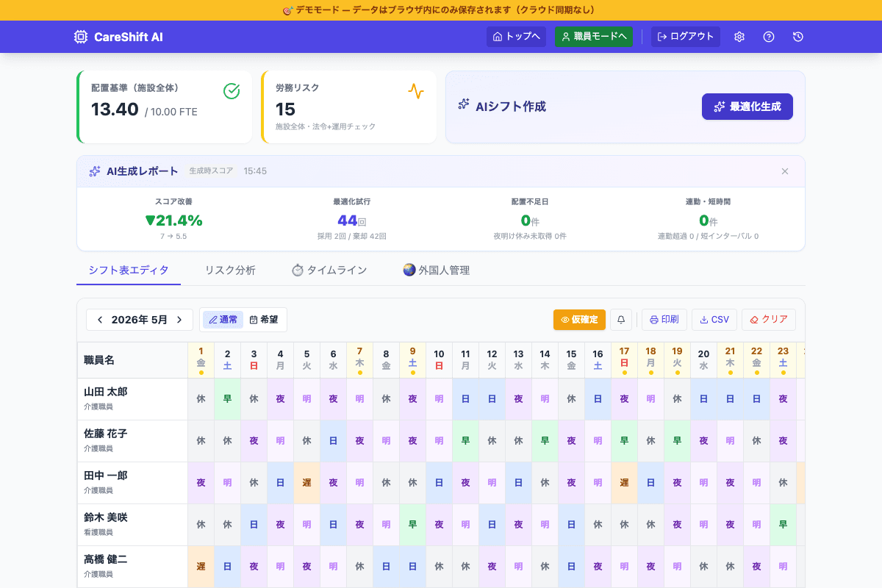The height and width of the screenshot is (588, 882).
Task: Select the 職員名 column header
Action: (x=132, y=360)
